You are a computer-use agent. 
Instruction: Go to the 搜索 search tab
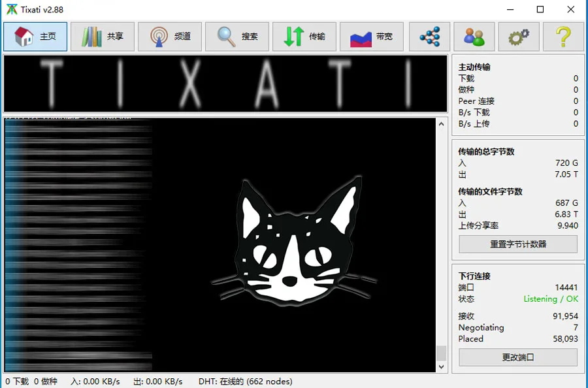pyautogui.click(x=237, y=37)
